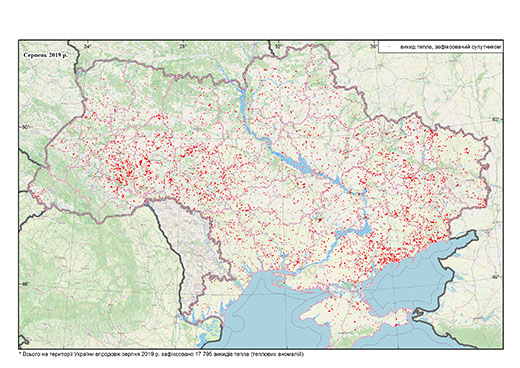
Task: Click the 'Серпень 2019 р.' map title
Action: [x=45, y=55]
